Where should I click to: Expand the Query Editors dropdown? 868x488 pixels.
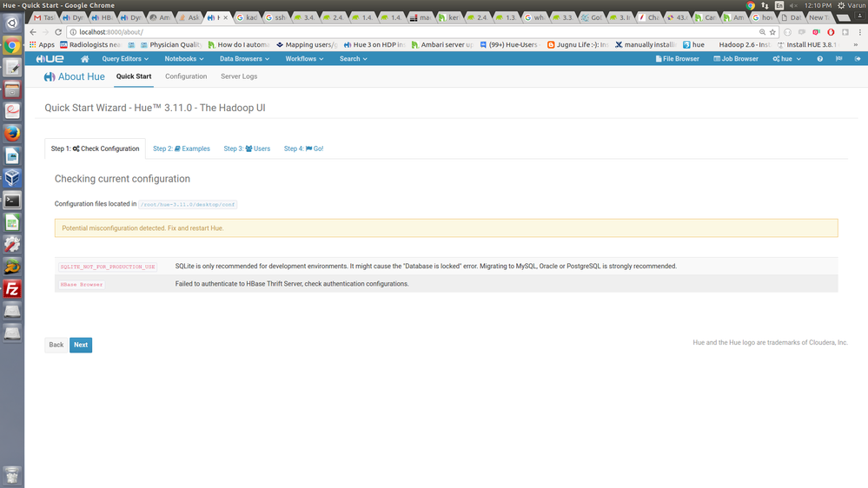pos(125,59)
